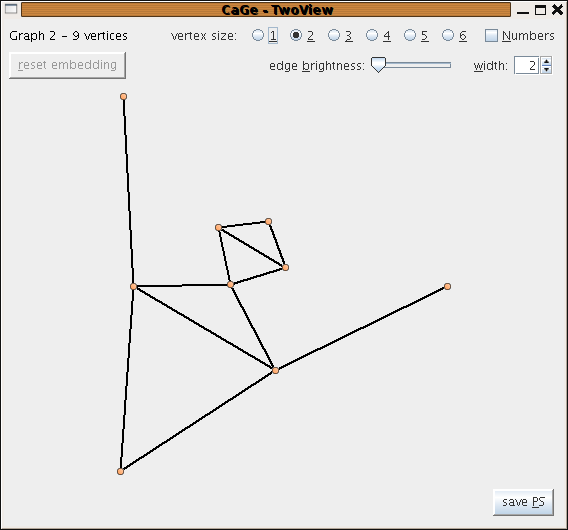Screen dimensions: 568x530
Task: Click inside the edge width input field
Action: point(527,66)
